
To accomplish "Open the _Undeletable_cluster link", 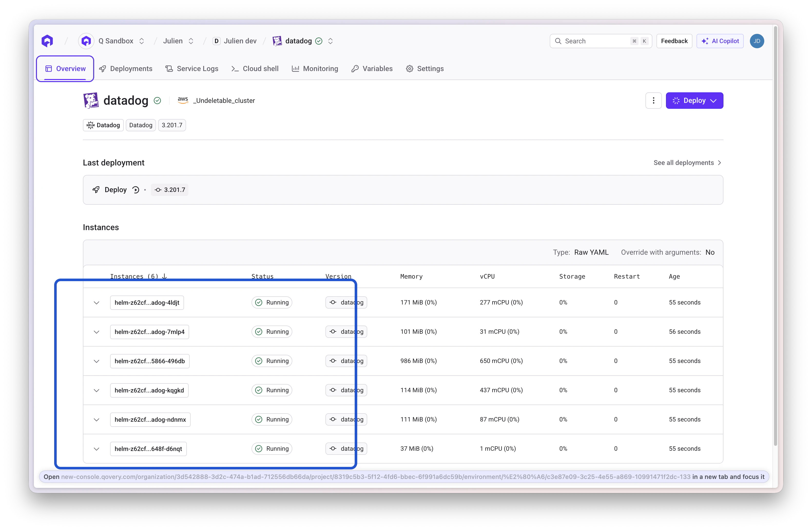I will point(224,101).
